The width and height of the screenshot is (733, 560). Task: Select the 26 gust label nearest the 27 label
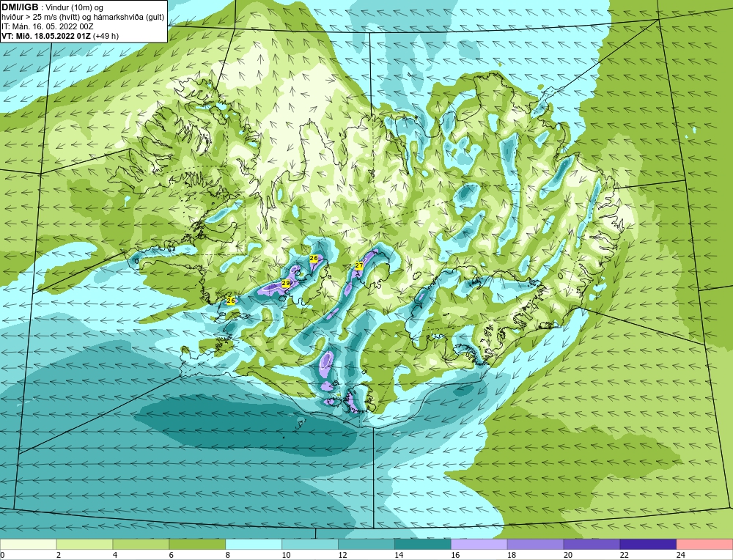(x=314, y=258)
